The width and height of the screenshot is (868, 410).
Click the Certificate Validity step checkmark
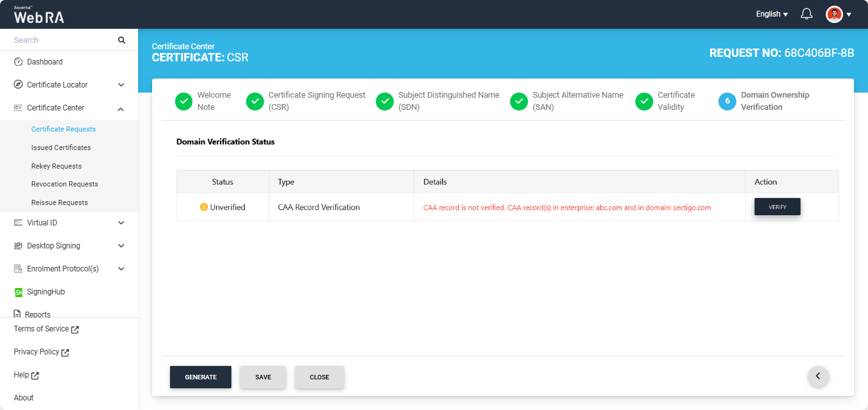coord(644,102)
